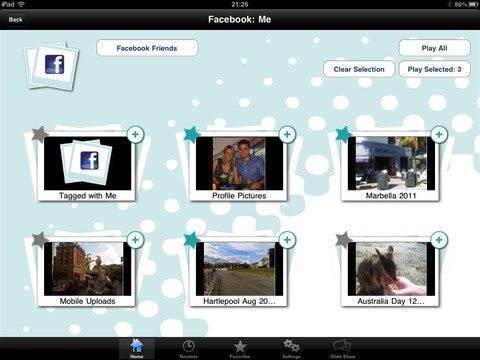The image size is (480, 360).
Task: Click the Australia Day 12… label
Action: point(391,301)
